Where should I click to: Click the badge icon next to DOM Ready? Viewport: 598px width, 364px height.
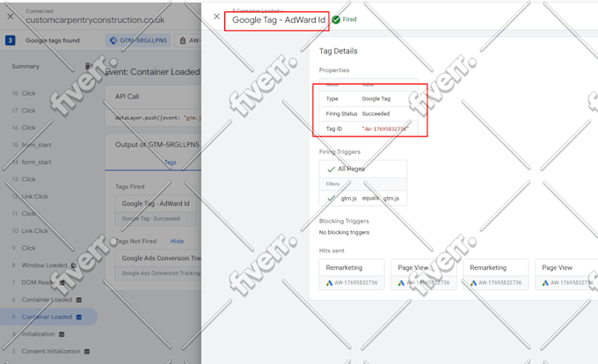[62, 282]
